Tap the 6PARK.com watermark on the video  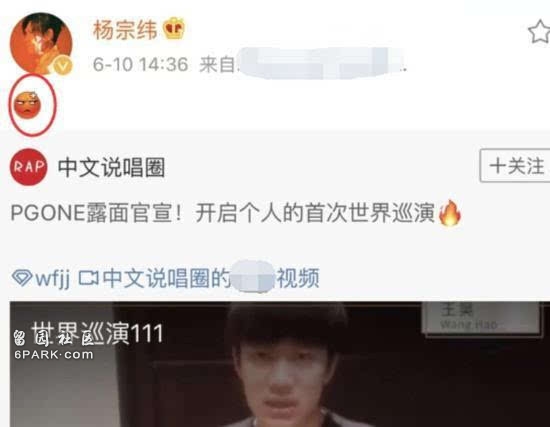pos(54,355)
